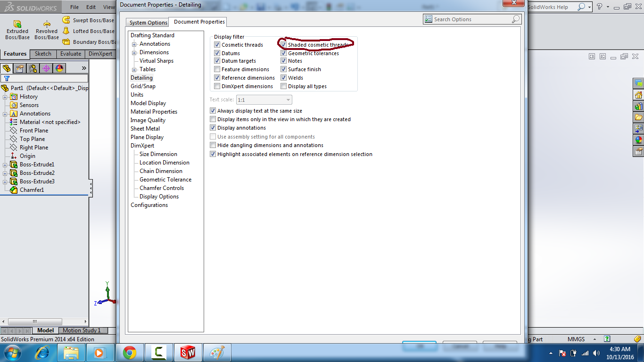The width and height of the screenshot is (644, 362).
Task: Open Chrome from taskbar
Action: pyautogui.click(x=130, y=352)
